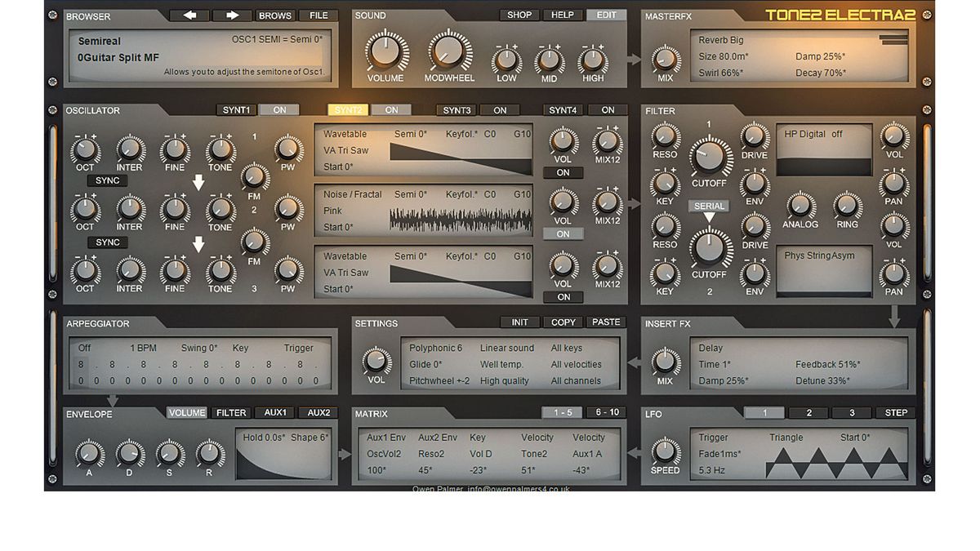Click the INIT button in Settings

[520, 322]
